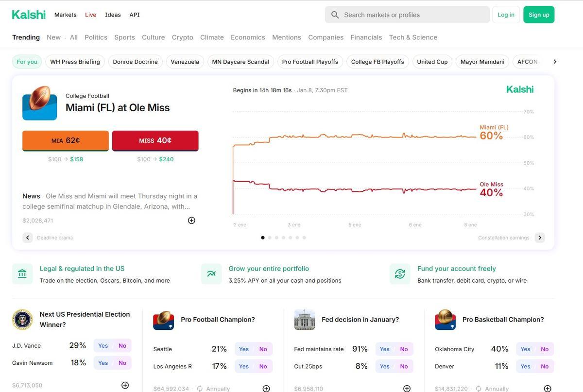Image resolution: width=583 pixels, height=392 pixels.
Task: Open the Live menu item
Action: coord(90,15)
